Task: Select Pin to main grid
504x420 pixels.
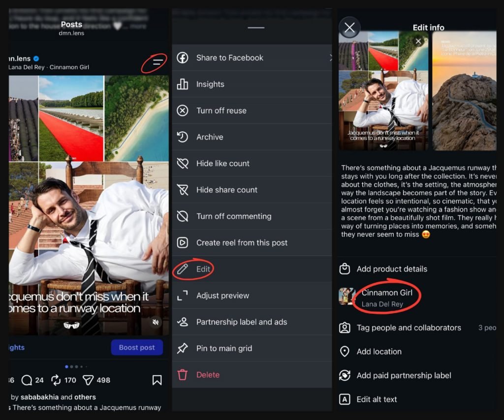Action: point(252,348)
